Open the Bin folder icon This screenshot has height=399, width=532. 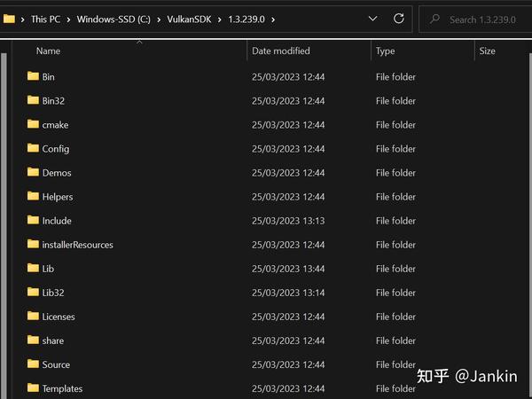point(33,76)
